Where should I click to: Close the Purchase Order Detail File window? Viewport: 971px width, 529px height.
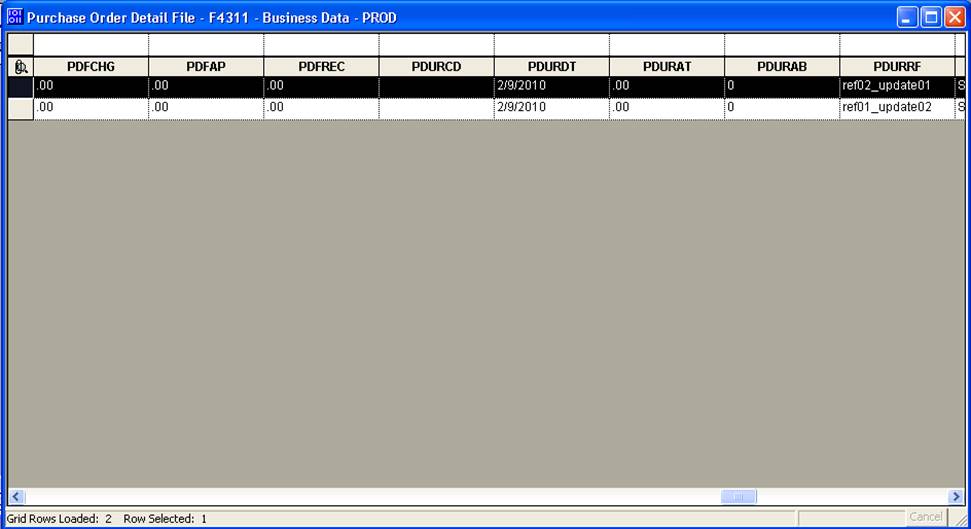[954, 17]
